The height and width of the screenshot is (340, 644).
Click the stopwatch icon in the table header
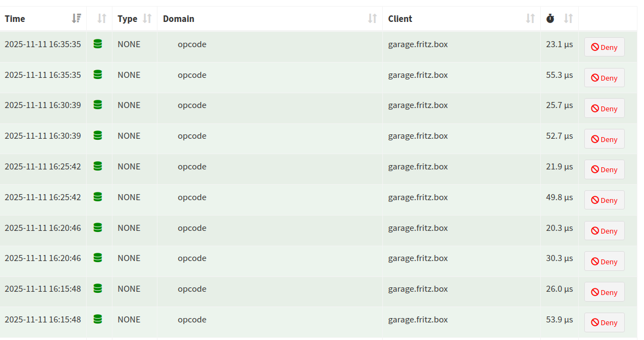click(x=550, y=19)
